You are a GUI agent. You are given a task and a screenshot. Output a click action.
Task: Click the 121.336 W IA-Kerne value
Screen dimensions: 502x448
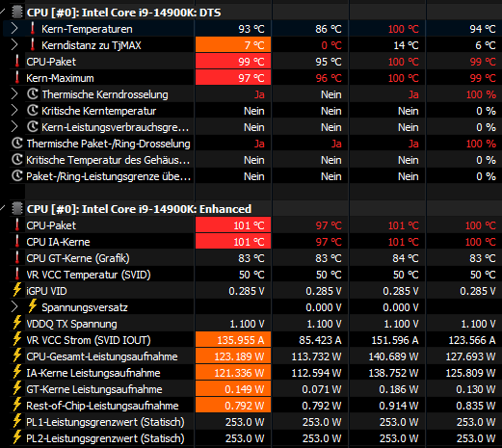click(x=233, y=373)
